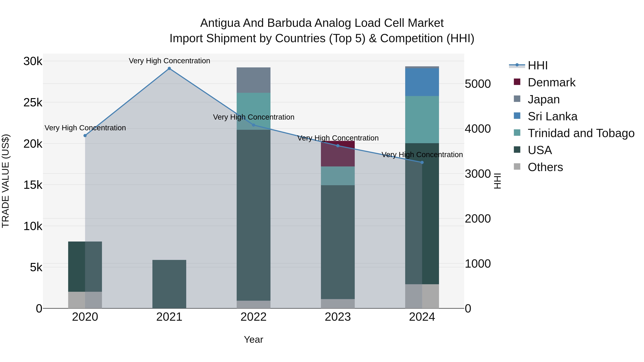Click the Sri Lanka segment of 2024 bar

point(422,82)
